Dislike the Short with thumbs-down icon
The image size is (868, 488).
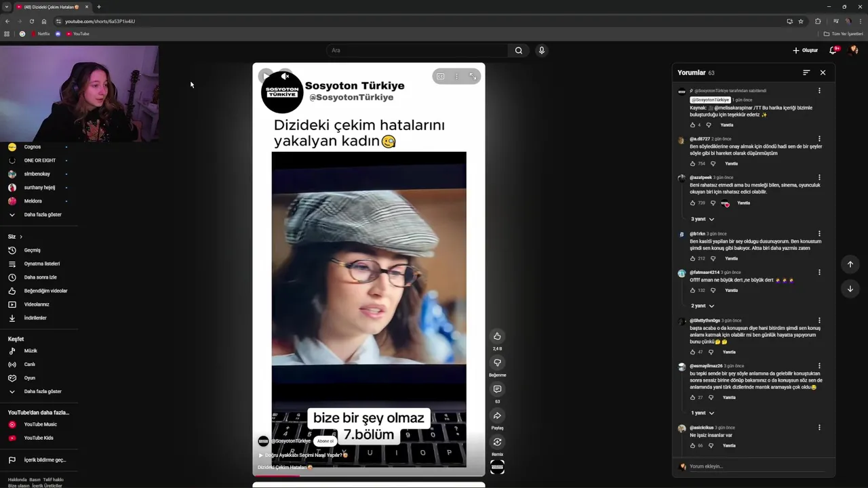[497, 363]
